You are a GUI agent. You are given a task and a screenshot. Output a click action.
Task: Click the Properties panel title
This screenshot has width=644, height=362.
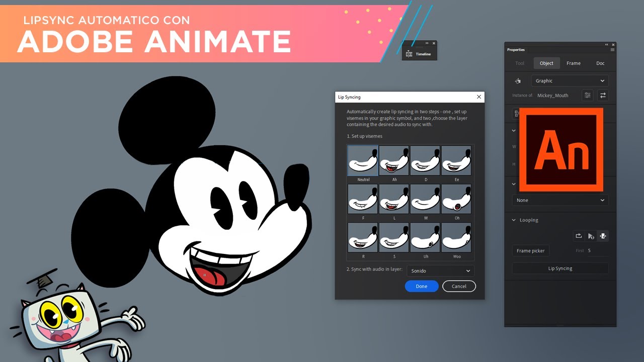coord(516,50)
